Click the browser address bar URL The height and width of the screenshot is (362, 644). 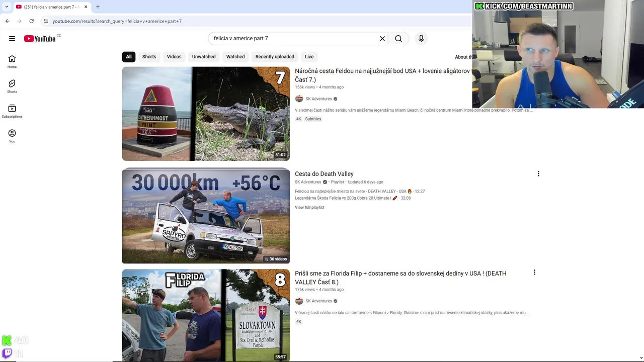click(117, 21)
